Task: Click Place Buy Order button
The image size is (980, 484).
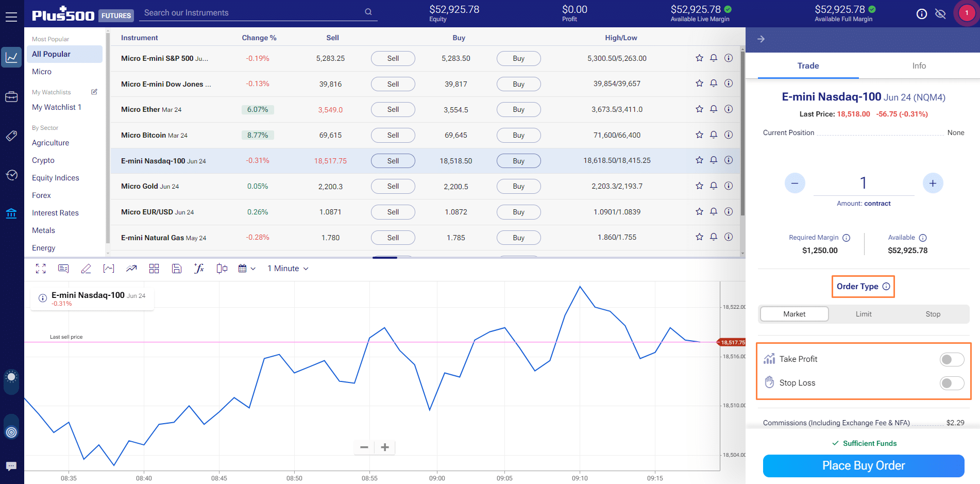Action: point(864,465)
